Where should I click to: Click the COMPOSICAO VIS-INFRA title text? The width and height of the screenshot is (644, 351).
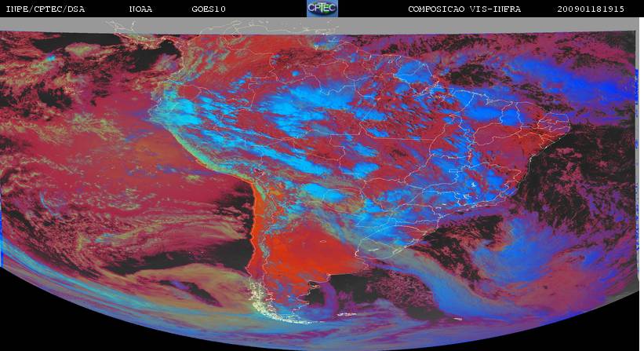(464, 9)
